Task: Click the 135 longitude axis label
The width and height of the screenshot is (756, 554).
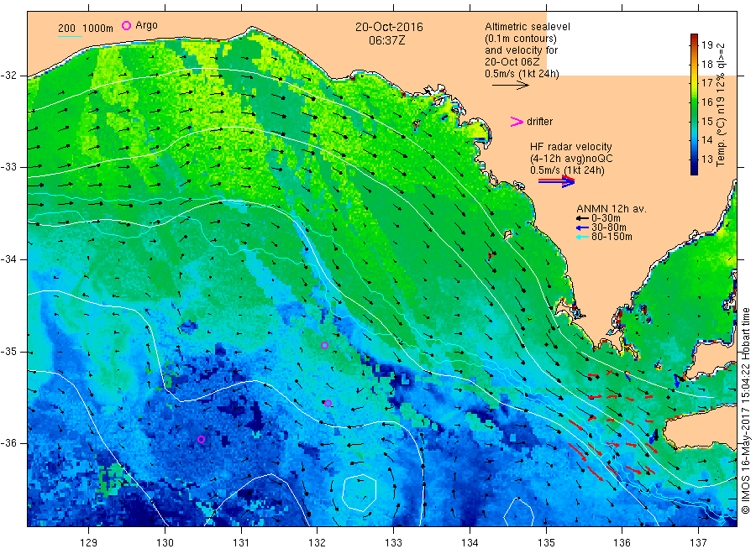Action: pyautogui.click(x=546, y=543)
